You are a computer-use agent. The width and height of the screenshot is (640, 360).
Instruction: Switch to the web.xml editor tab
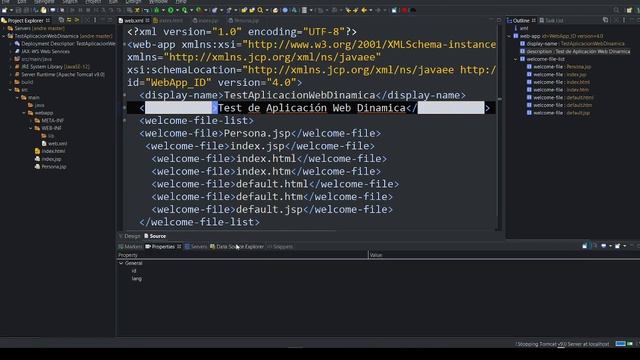click(134, 20)
